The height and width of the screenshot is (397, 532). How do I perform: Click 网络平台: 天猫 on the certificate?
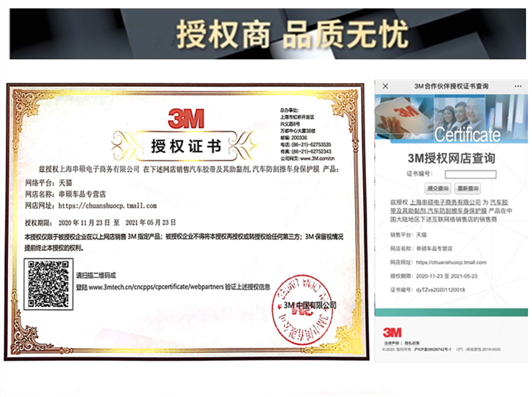pyautogui.click(x=49, y=183)
